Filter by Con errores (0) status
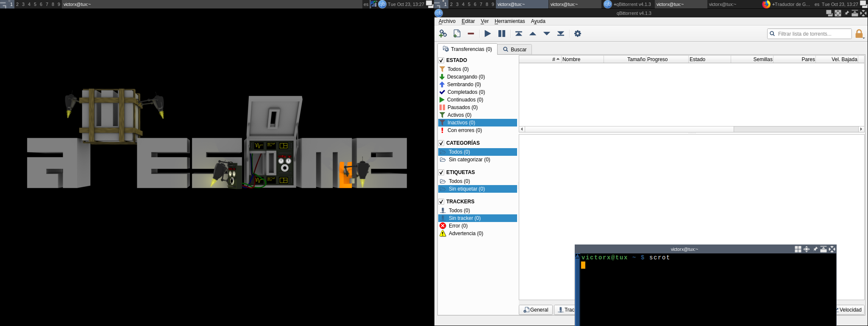The image size is (868, 326). point(478,130)
